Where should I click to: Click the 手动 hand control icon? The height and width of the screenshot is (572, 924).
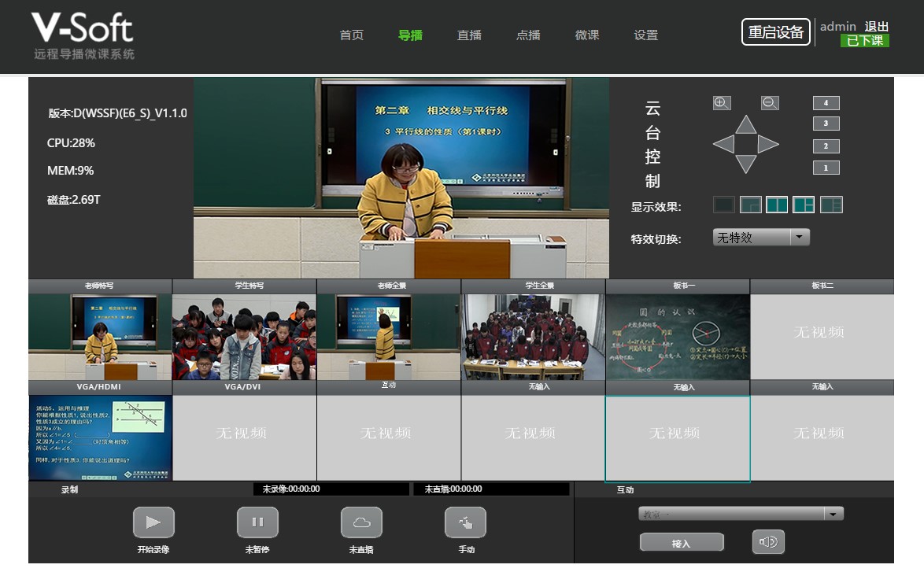click(465, 522)
